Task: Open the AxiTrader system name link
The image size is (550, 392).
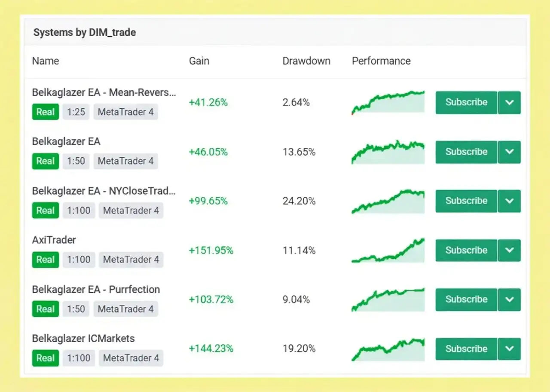Action: point(54,240)
